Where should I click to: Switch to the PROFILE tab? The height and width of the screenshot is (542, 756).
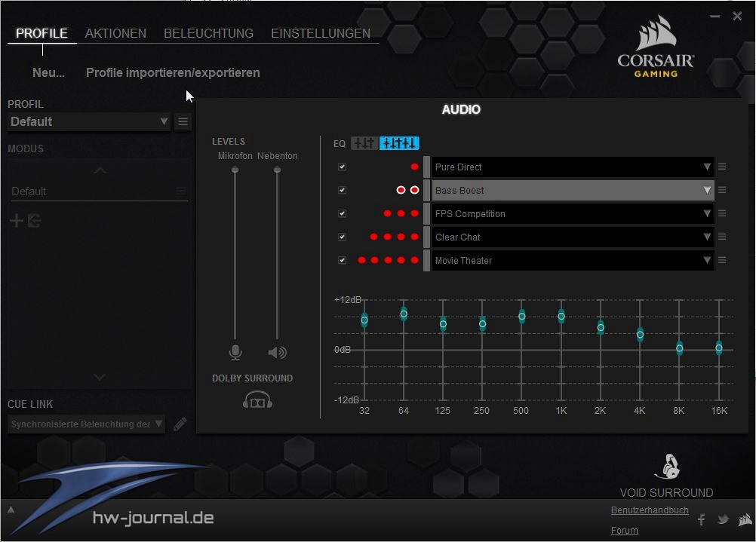[x=41, y=33]
